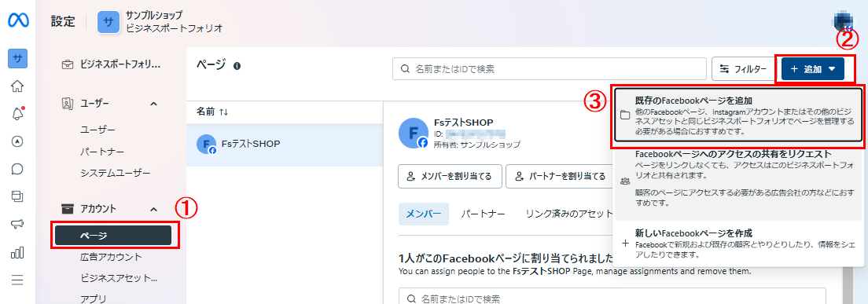Open the compass icon in left rail
Screen dimensions: 868x304
point(17,141)
